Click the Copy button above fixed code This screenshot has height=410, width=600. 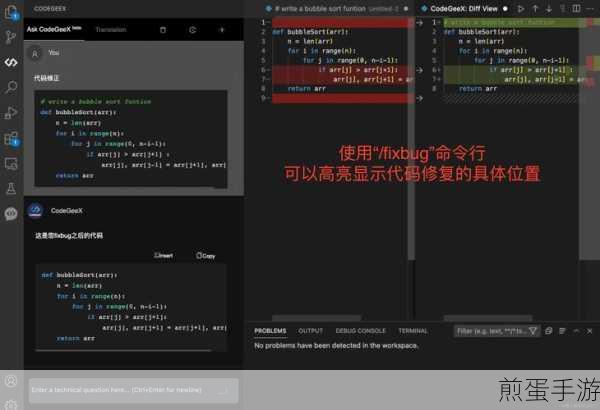point(206,255)
